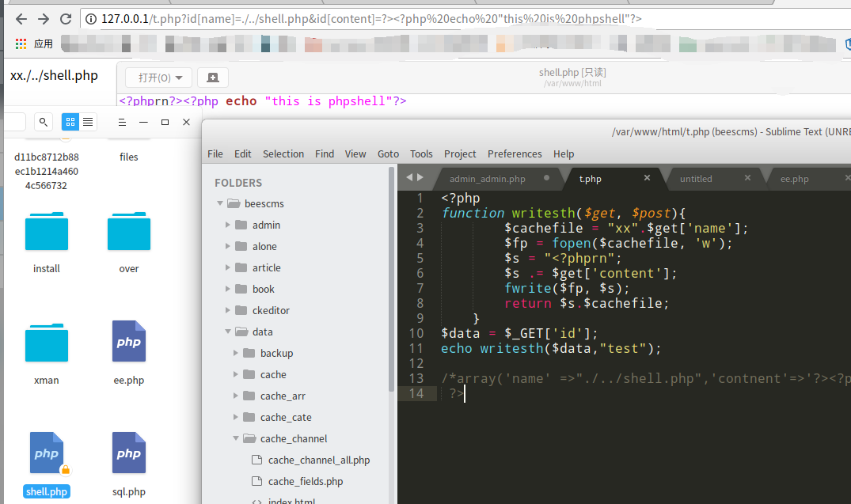The image size is (851, 504).
Task: Open the View menu
Action: tap(355, 154)
